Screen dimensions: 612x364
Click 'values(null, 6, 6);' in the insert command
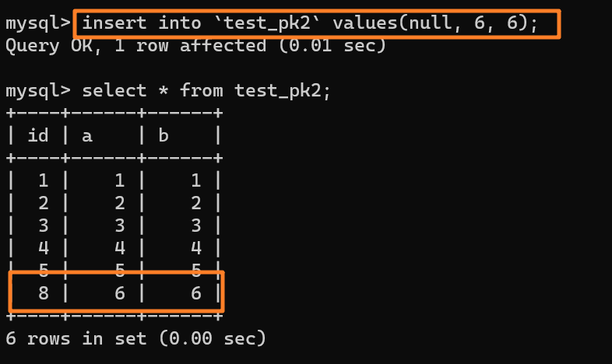[435, 23]
